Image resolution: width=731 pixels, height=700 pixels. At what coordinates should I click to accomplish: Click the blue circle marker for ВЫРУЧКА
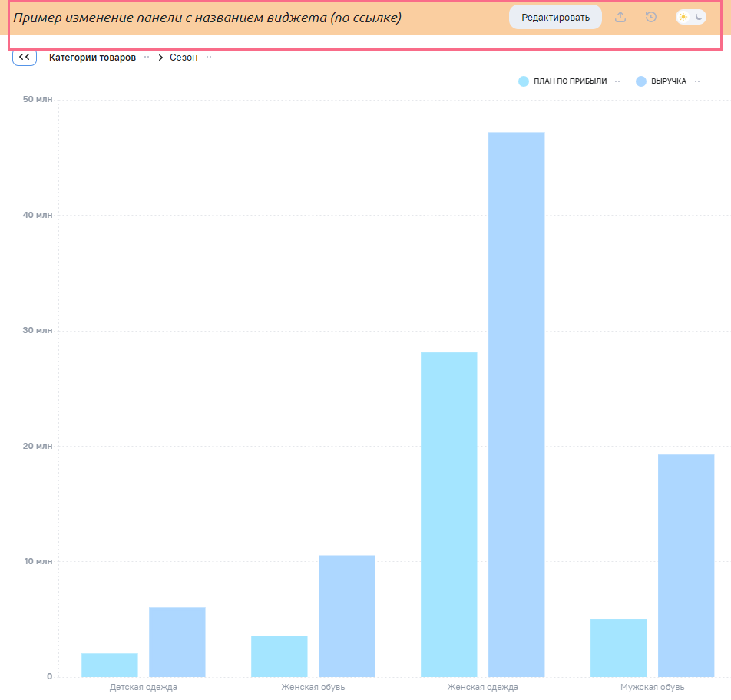point(641,81)
